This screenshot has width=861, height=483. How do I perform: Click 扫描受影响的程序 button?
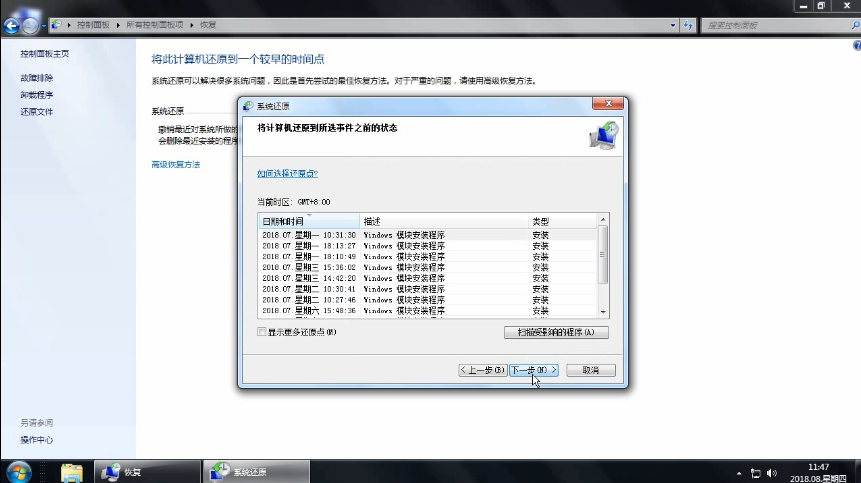pyautogui.click(x=556, y=332)
